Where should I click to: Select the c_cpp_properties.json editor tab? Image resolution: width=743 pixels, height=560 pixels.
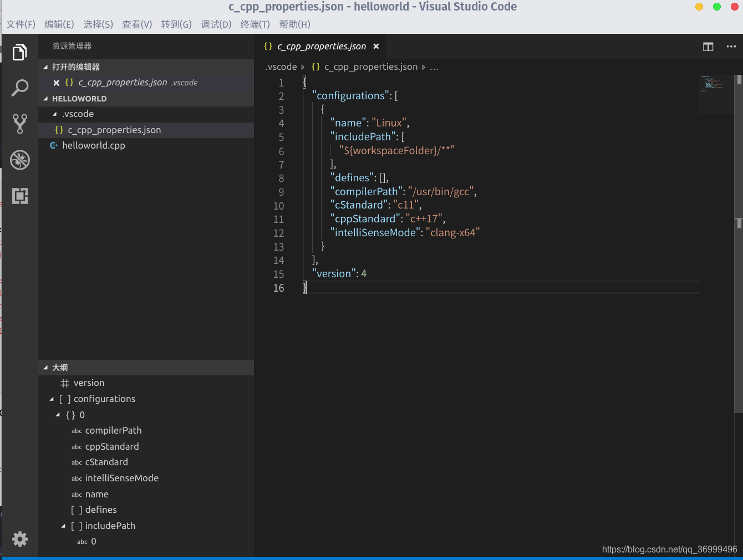click(319, 47)
